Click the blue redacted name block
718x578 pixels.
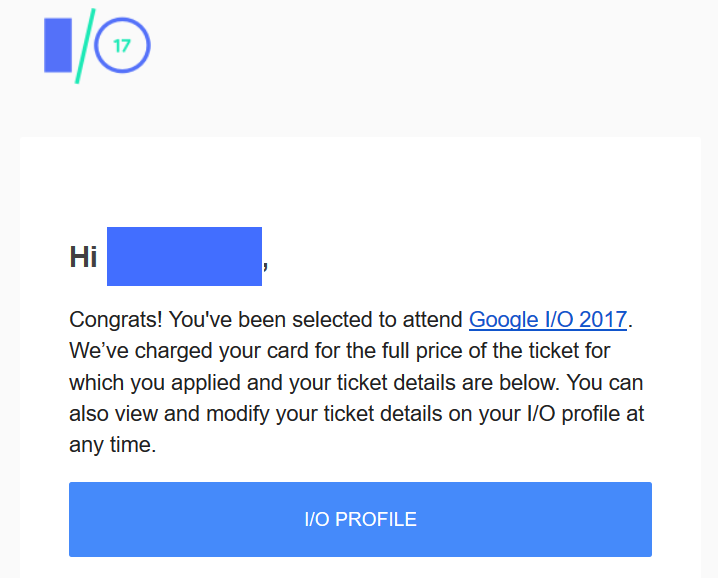coord(185,256)
